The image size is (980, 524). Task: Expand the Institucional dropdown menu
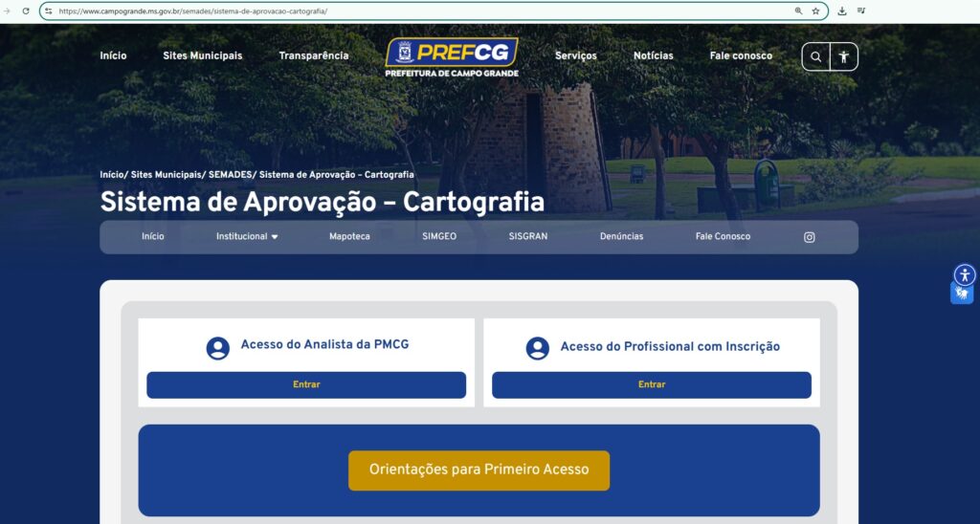coord(247,236)
